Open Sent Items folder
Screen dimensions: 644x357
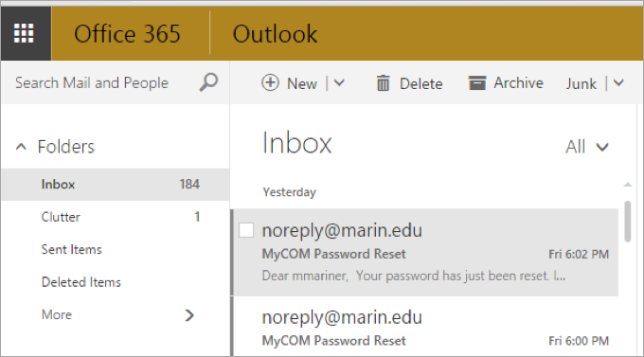point(115,249)
